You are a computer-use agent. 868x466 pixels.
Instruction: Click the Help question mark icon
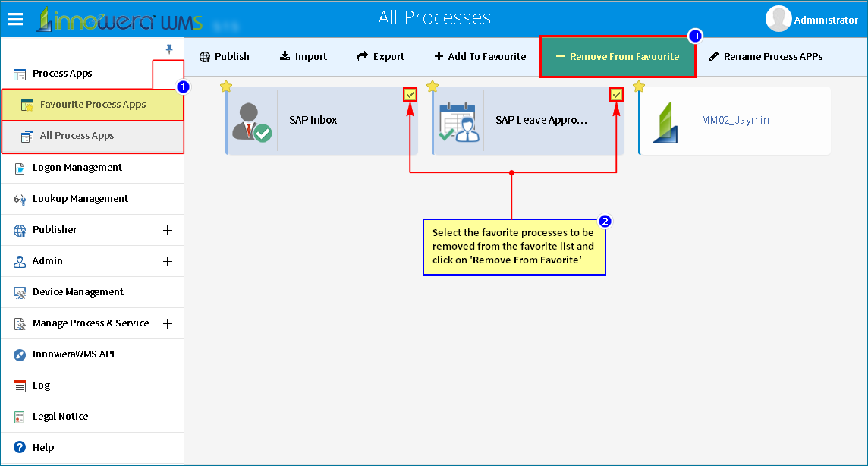[x=20, y=447]
